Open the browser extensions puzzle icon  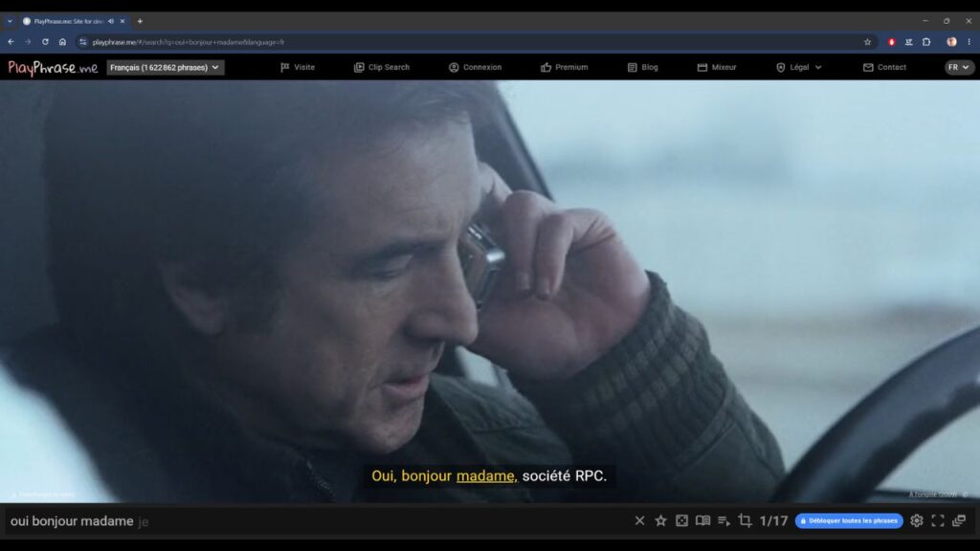coord(926,42)
